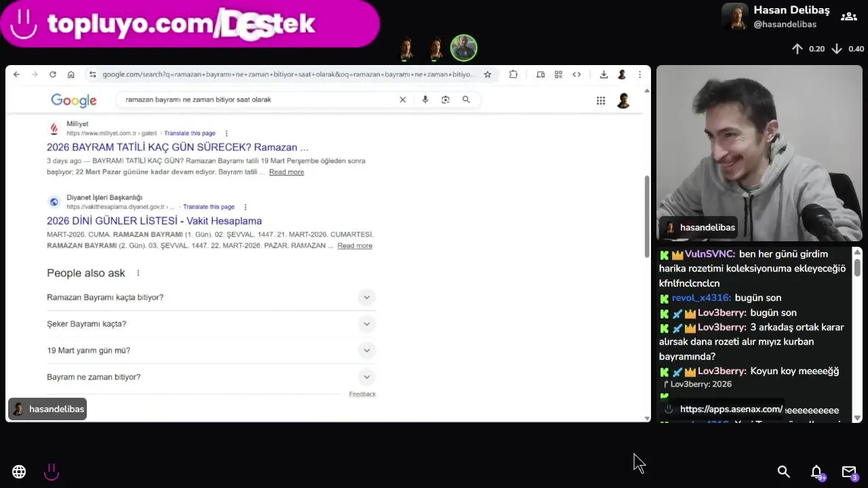Search by image with Lens icon

pyautogui.click(x=446, y=100)
